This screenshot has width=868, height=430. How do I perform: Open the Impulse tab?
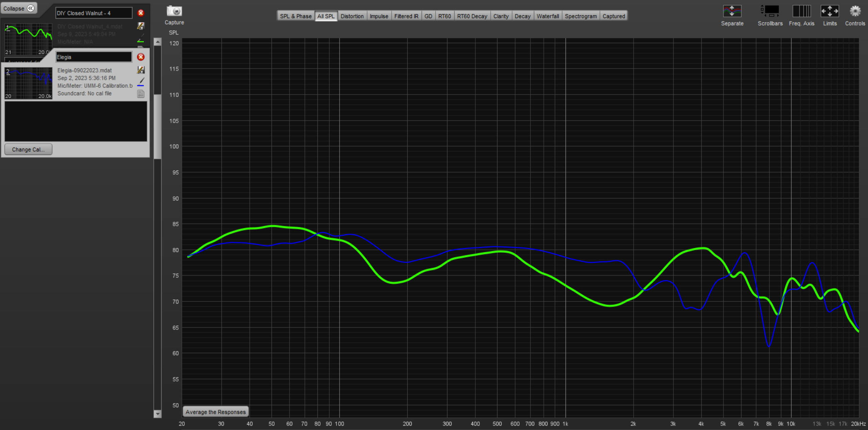[379, 16]
